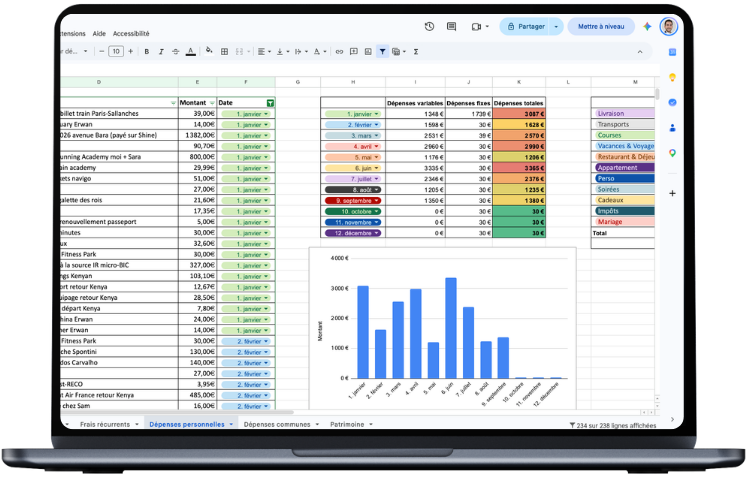
Task: Click the Mettre à niveau button
Action: (601, 27)
